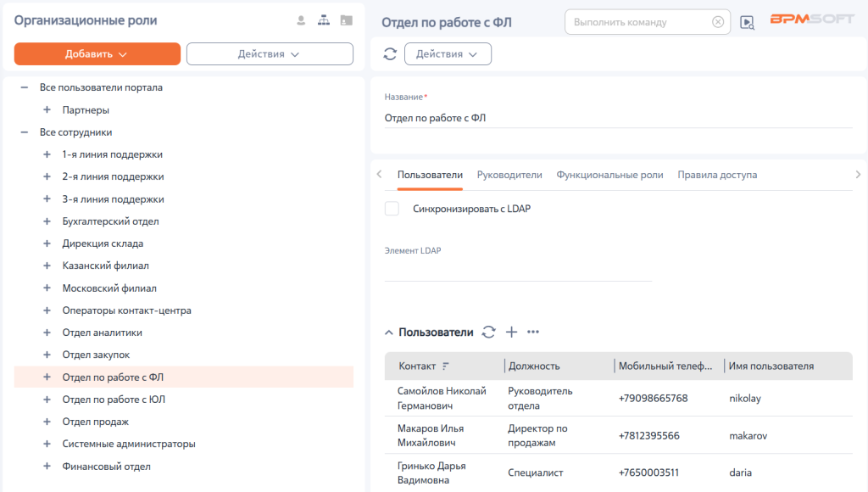Expand Дирекция склада node

tap(47, 243)
